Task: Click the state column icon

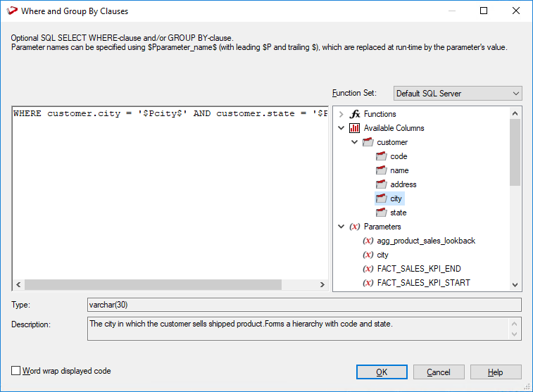Action: click(382, 213)
